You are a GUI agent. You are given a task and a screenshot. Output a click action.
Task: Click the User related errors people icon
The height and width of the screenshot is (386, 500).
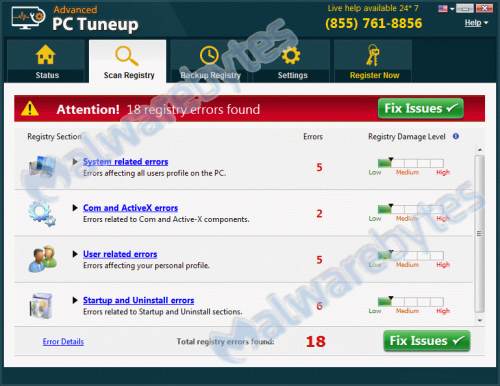(x=43, y=259)
